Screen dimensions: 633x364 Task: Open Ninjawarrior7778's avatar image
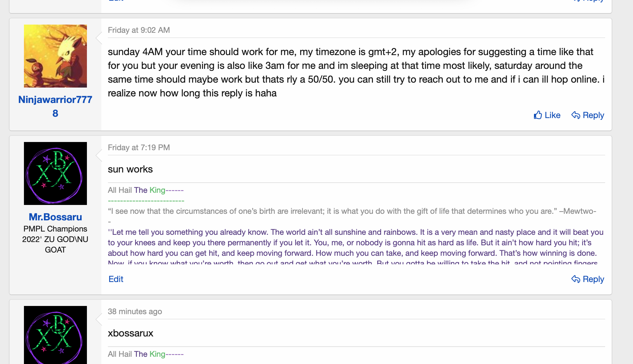click(x=55, y=56)
